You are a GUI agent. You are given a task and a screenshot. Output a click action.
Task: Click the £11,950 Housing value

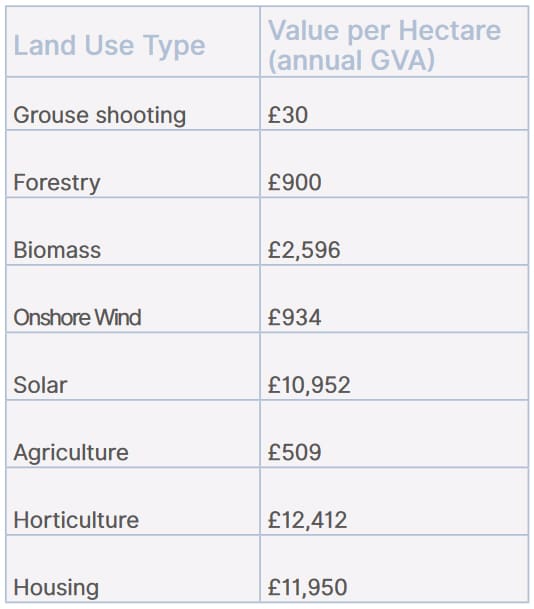[x=307, y=587]
